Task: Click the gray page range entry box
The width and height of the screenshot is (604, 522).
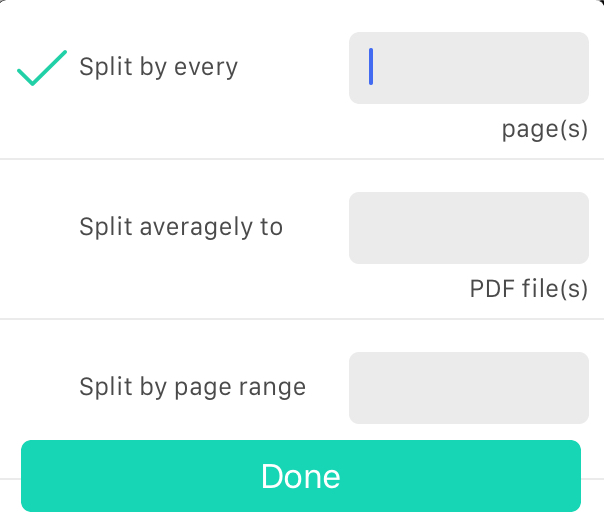Action: 468,387
